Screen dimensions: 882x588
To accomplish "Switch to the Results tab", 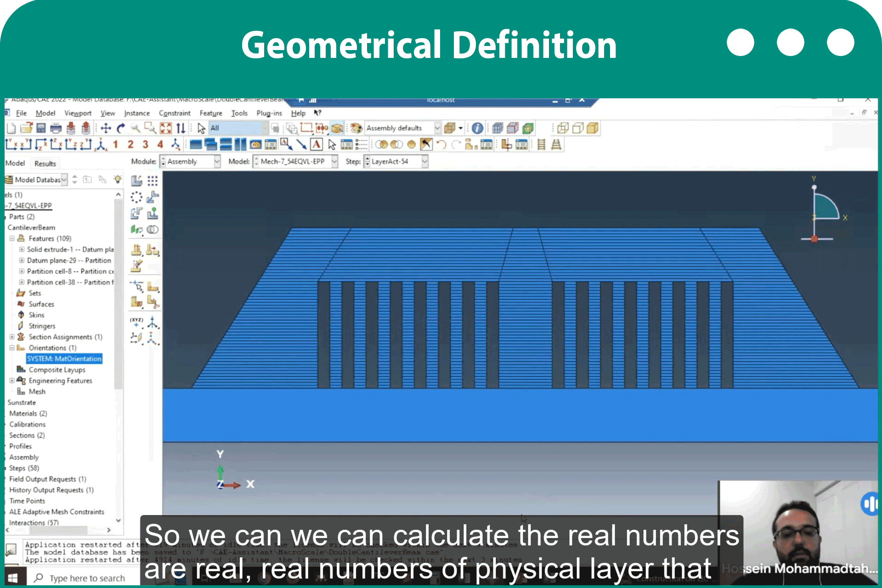I will [45, 164].
